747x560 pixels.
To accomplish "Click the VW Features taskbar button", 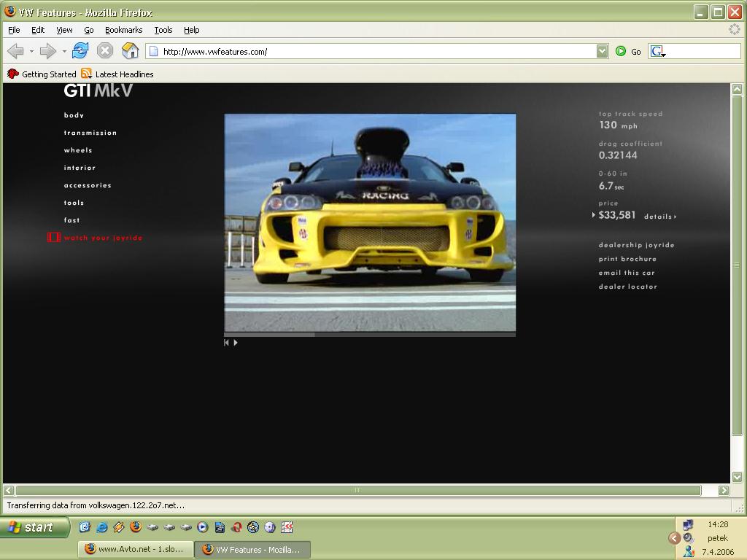I will point(253,549).
